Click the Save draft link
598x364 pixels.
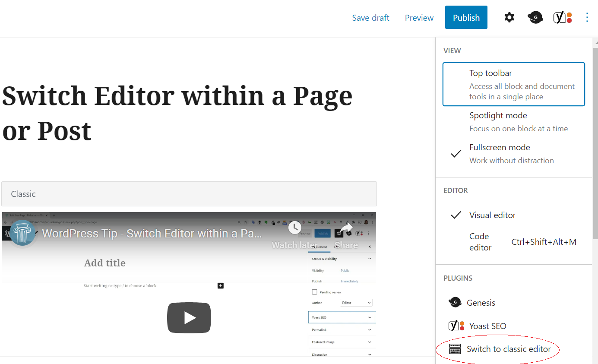click(370, 17)
